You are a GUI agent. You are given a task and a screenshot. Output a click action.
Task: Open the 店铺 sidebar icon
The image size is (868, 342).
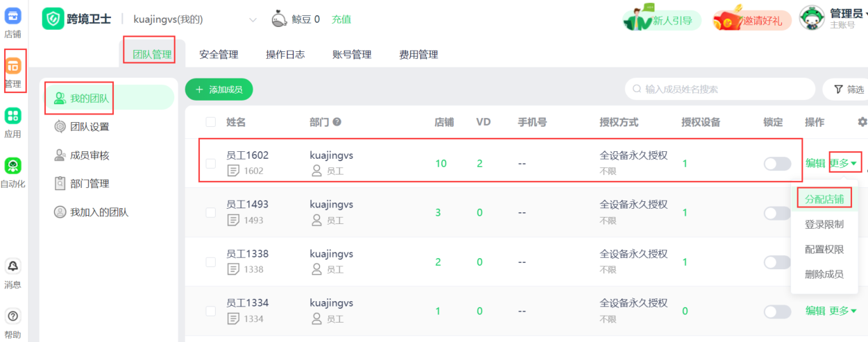tap(12, 17)
